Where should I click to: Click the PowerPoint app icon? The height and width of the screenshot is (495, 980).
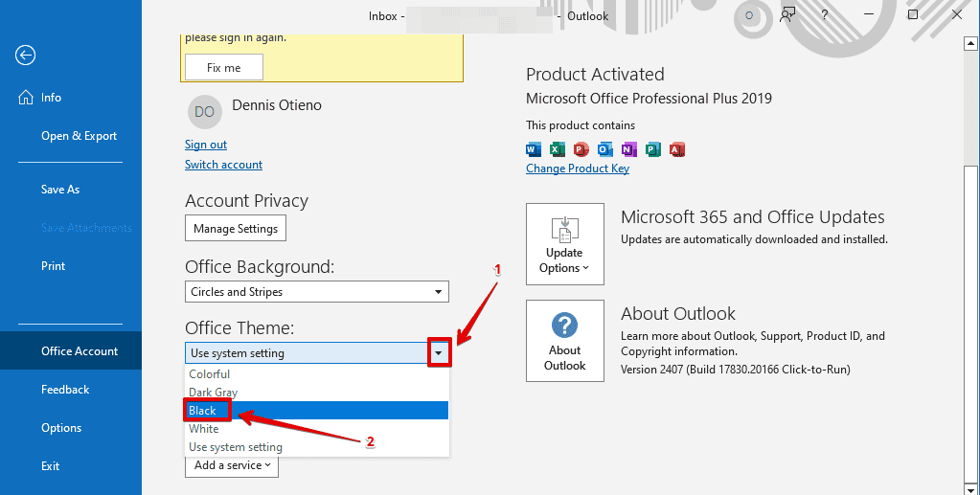tap(581, 149)
